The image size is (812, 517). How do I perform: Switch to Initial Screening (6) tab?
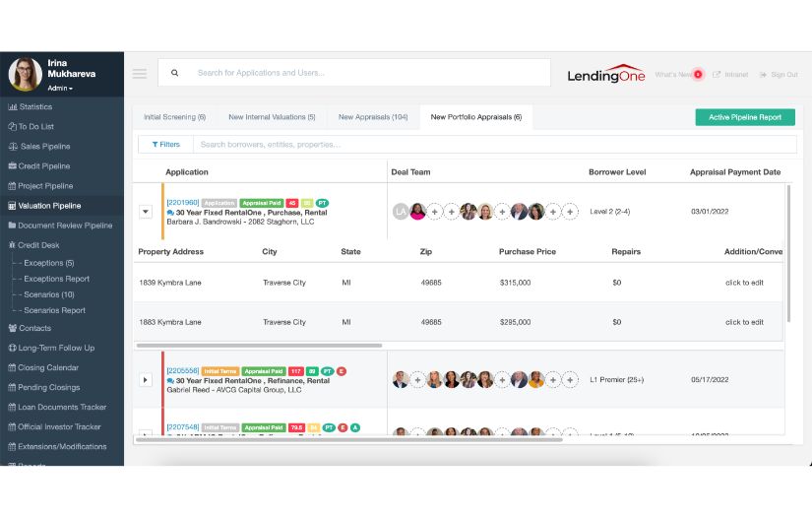174,117
